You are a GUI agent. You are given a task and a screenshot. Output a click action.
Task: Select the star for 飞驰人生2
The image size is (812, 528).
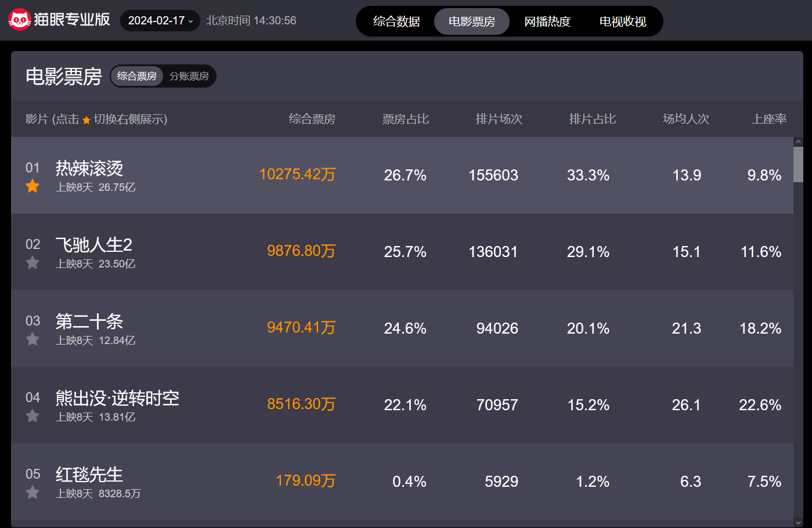coord(33,263)
